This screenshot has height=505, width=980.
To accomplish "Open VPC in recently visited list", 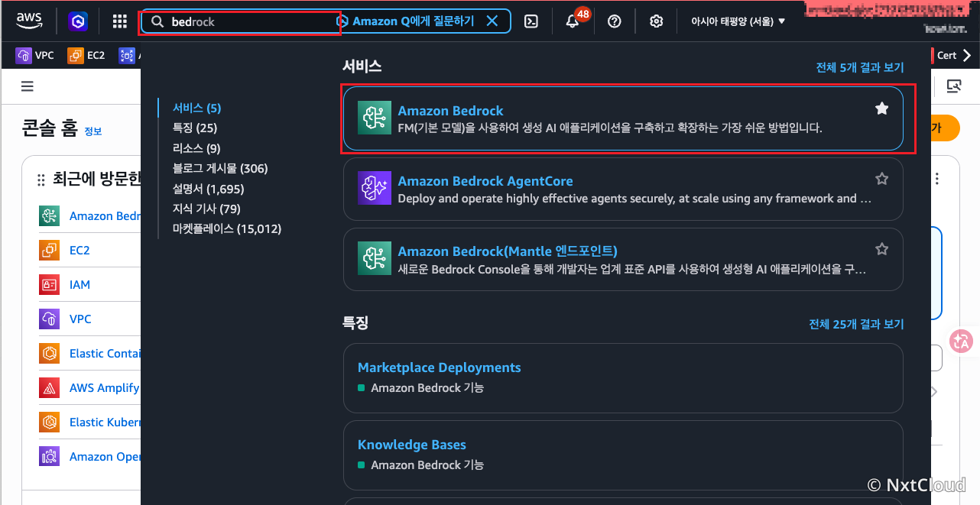I will click(80, 319).
